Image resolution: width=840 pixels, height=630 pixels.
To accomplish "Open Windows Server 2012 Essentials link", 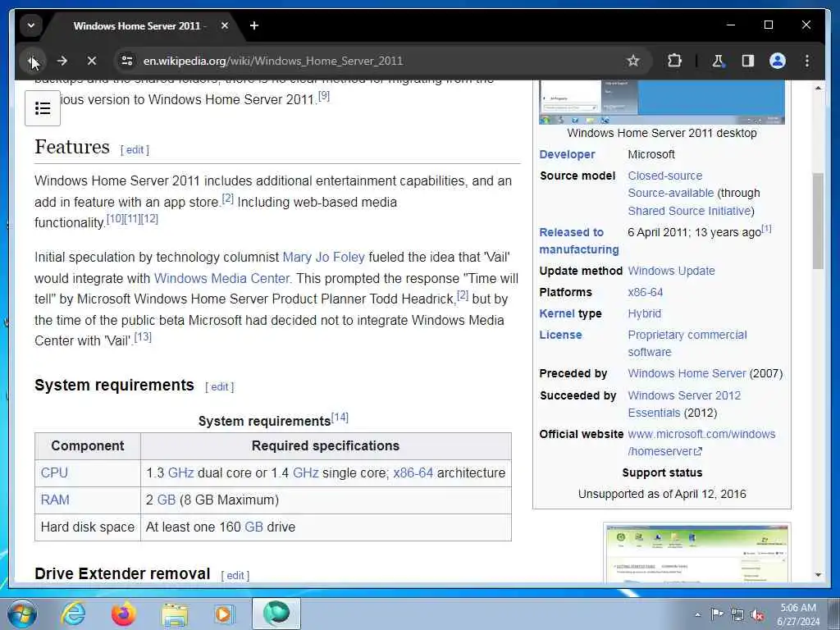I will coord(684,404).
